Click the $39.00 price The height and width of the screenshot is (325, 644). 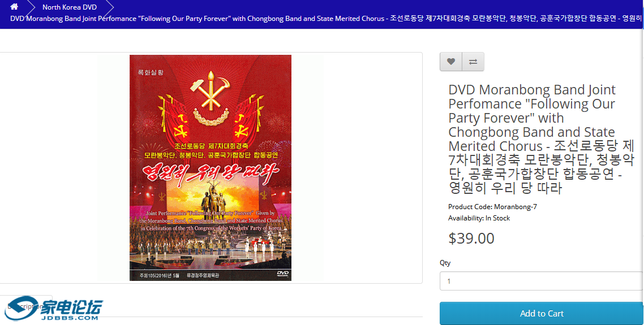click(471, 239)
